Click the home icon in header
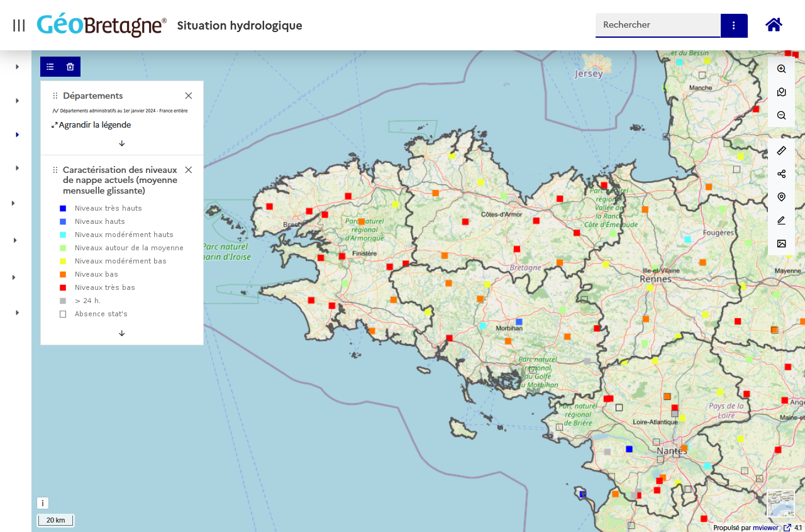This screenshot has width=805, height=532. point(774,25)
